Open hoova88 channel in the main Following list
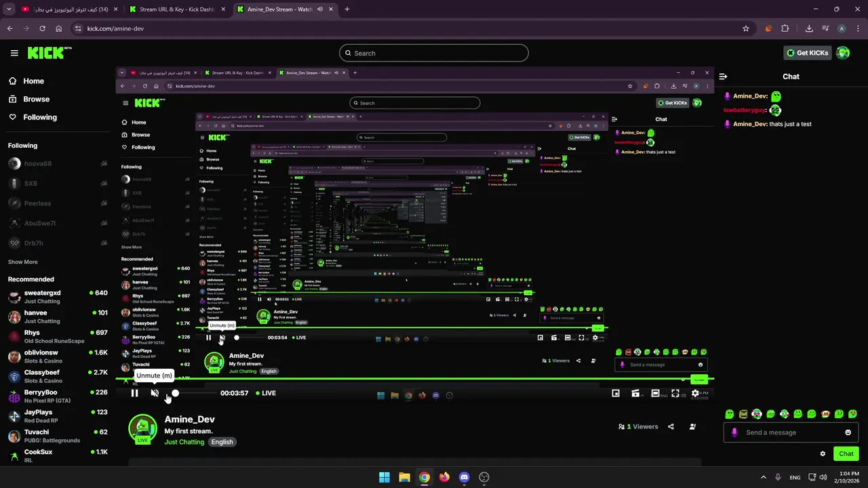Image resolution: width=868 pixels, height=488 pixels. tap(58, 163)
